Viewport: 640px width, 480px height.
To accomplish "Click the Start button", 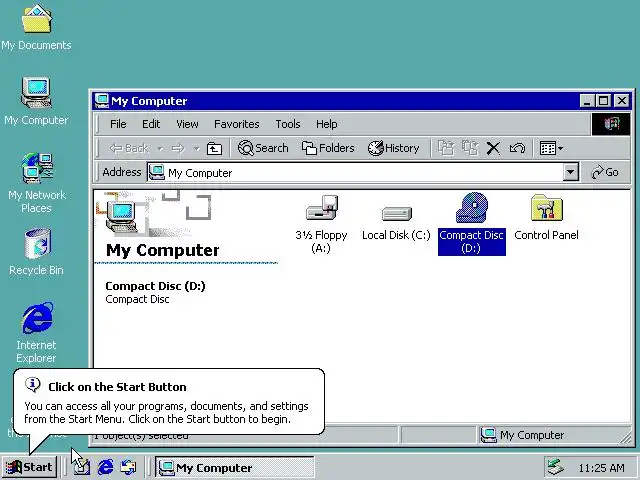I will pyautogui.click(x=29, y=467).
